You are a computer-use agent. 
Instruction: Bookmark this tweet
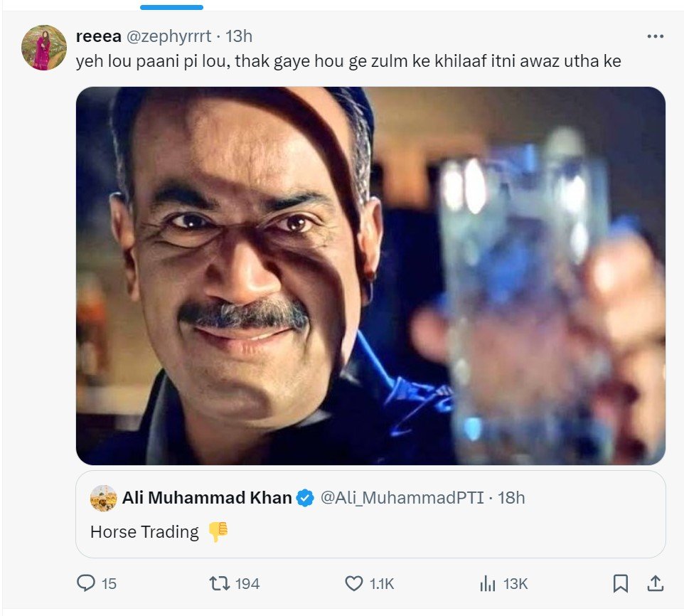(620, 584)
